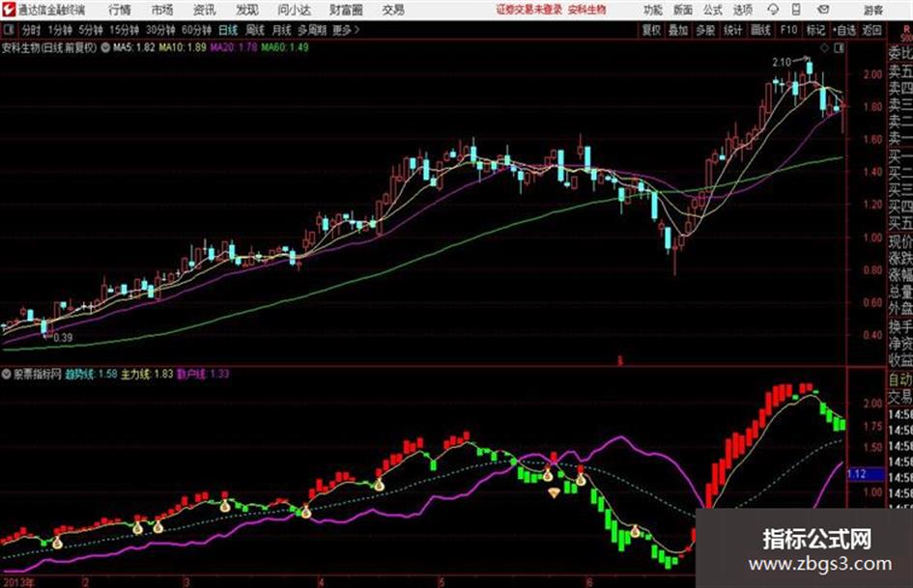Click the 0.39 low price label

tap(63, 338)
